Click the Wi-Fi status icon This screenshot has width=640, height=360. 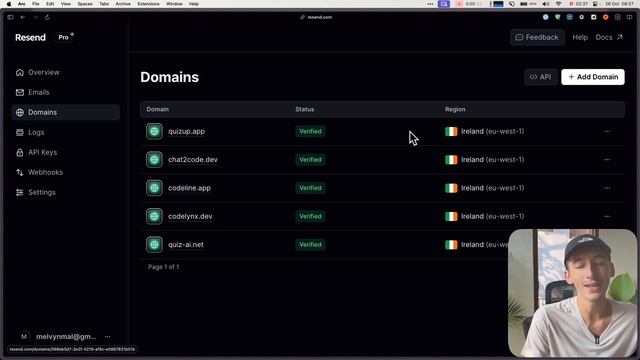(x=559, y=4)
